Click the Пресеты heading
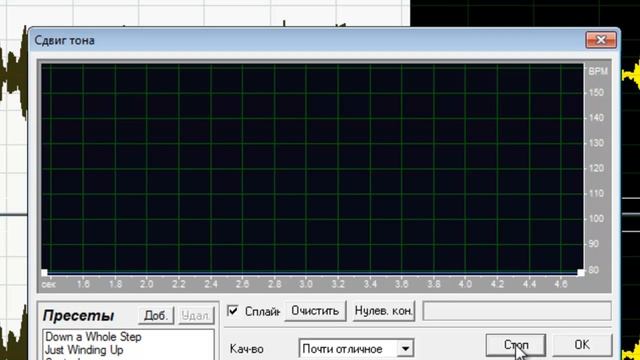 pos(78,316)
